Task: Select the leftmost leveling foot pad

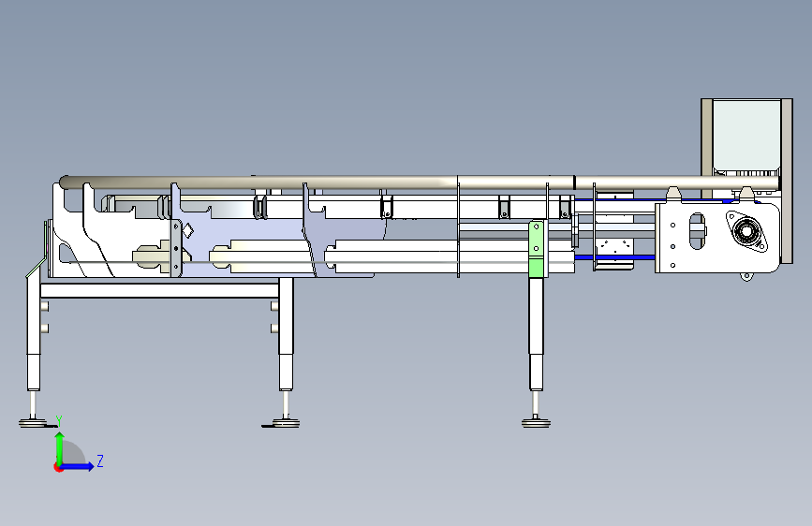Action: (33, 423)
